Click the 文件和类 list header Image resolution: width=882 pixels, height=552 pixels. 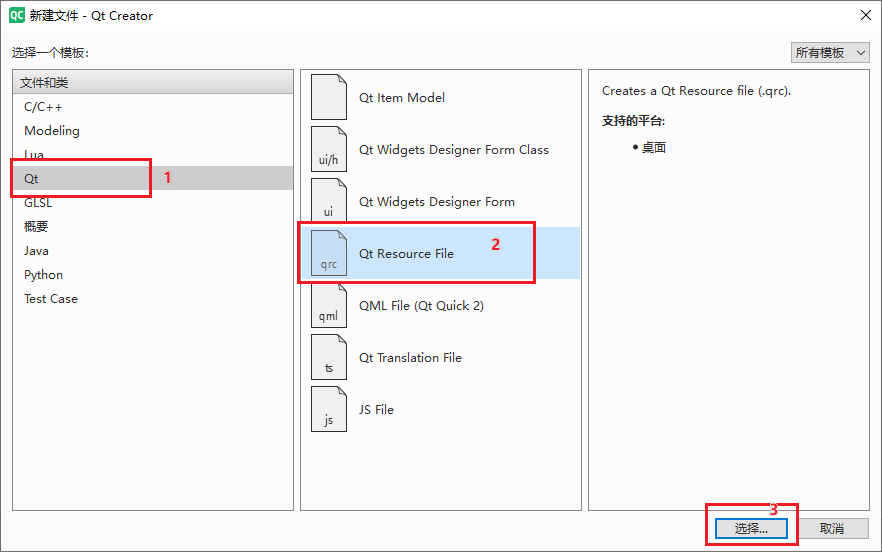click(x=153, y=82)
